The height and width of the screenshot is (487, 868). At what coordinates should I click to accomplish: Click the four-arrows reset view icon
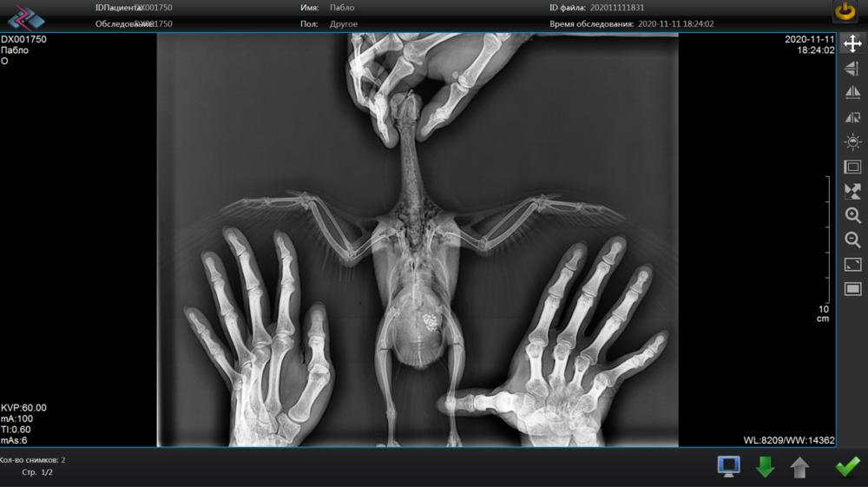pyautogui.click(x=852, y=191)
